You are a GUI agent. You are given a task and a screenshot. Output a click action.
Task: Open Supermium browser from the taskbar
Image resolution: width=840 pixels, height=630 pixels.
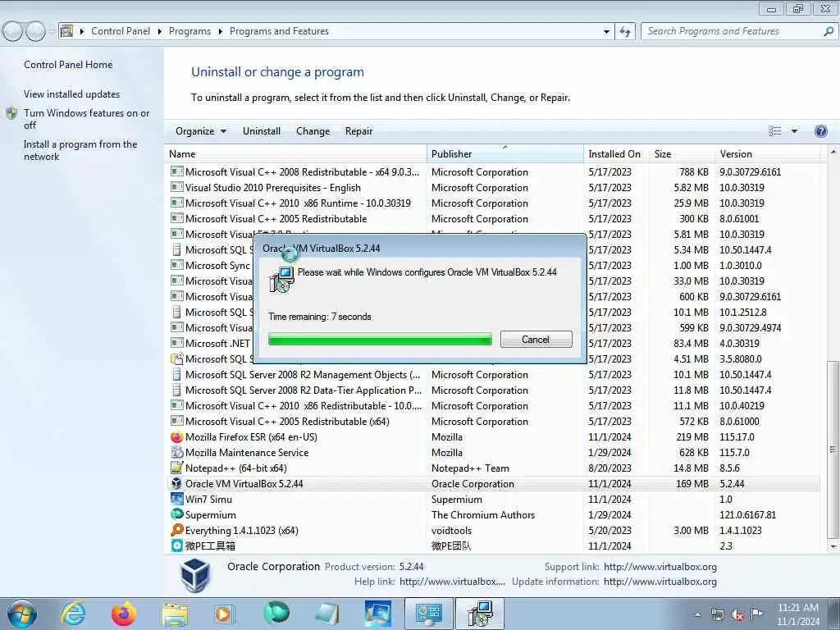(276, 614)
